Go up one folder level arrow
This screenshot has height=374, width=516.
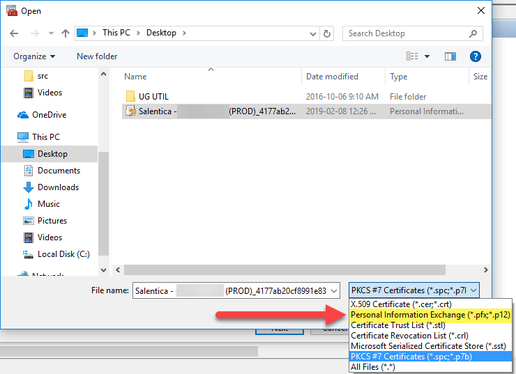click(x=65, y=33)
